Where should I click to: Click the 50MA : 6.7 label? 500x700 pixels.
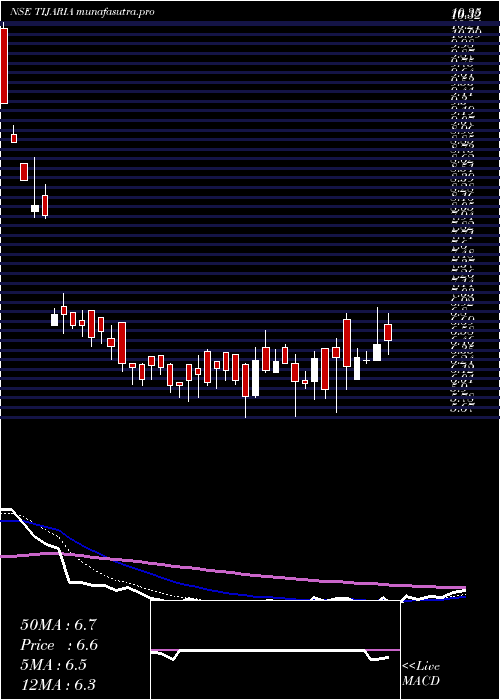click(58, 625)
